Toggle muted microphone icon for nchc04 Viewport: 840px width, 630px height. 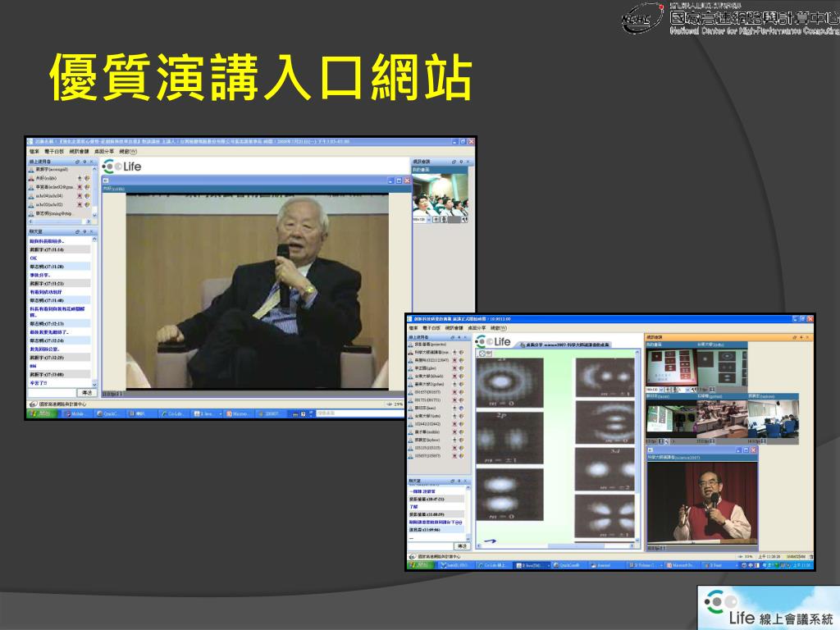tap(80, 195)
